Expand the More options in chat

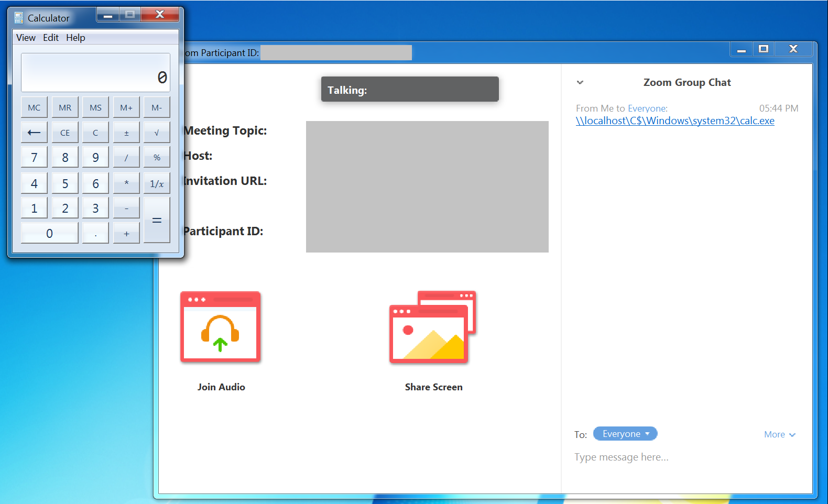pos(779,434)
